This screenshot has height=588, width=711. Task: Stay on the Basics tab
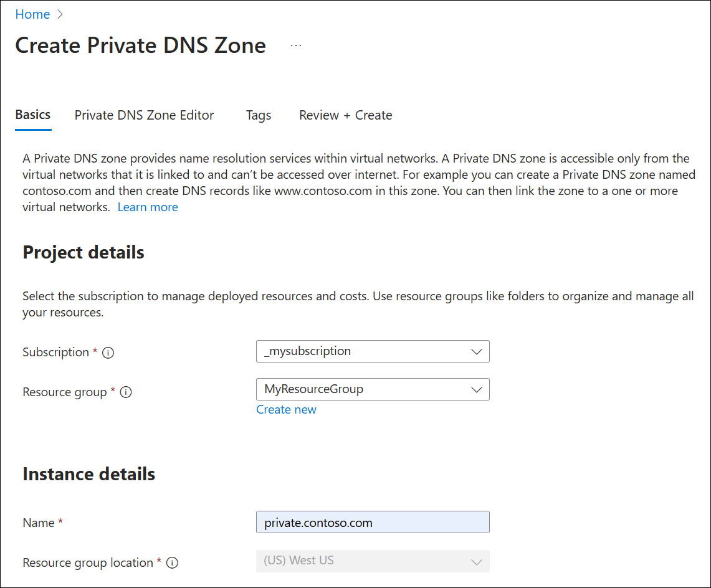32,115
